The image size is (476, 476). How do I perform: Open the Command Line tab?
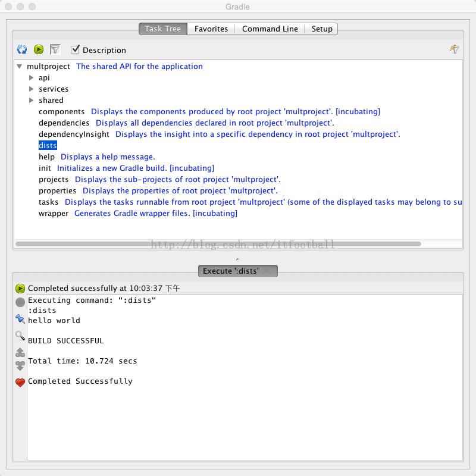click(270, 29)
